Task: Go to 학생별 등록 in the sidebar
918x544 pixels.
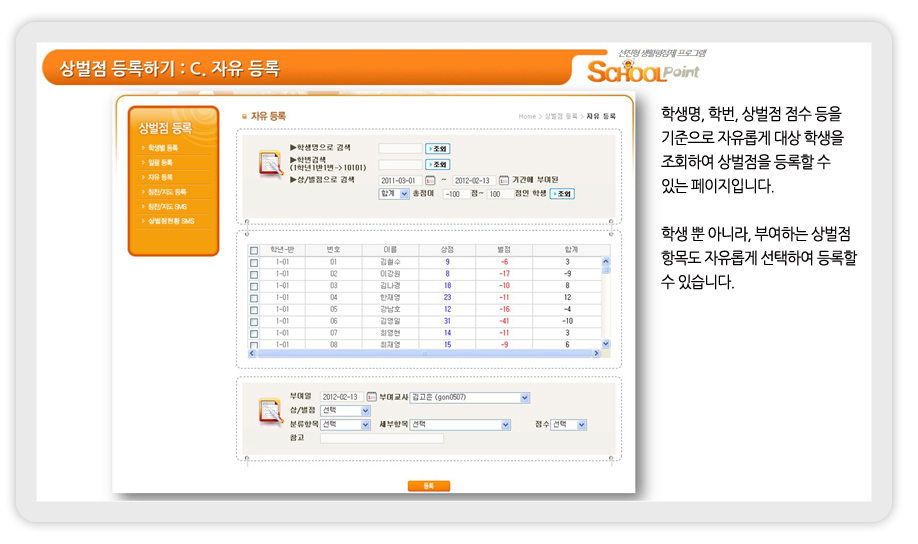Action: click(x=164, y=148)
